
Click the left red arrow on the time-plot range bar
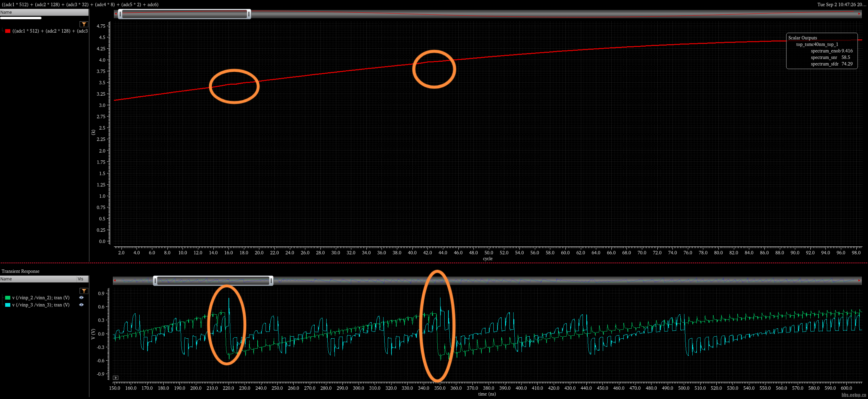tap(115, 280)
